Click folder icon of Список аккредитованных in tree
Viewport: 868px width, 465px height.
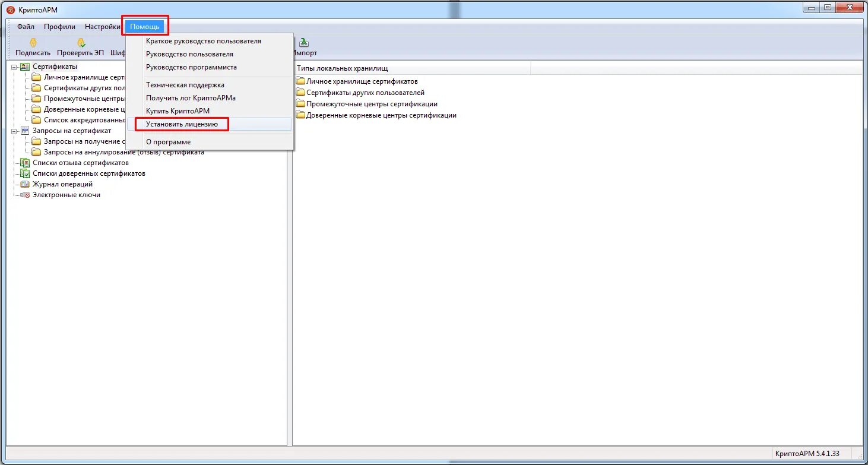coord(37,120)
